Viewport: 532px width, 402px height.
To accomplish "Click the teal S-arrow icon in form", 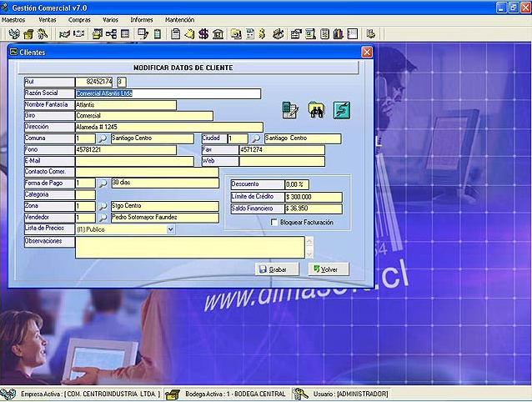I will [341, 109].
